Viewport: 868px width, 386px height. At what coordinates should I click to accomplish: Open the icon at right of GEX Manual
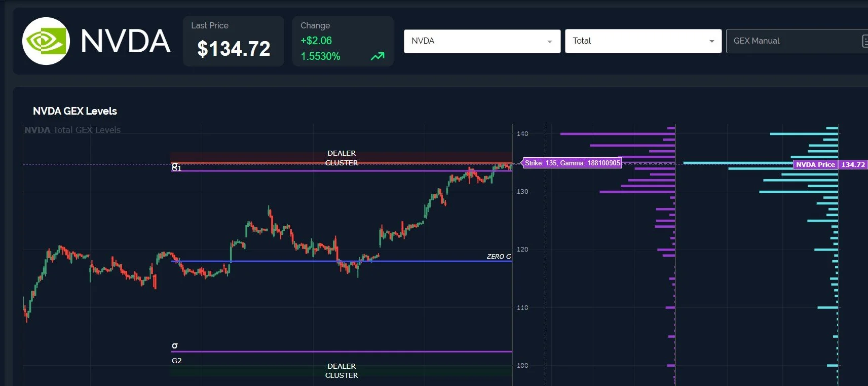(864, 41)
